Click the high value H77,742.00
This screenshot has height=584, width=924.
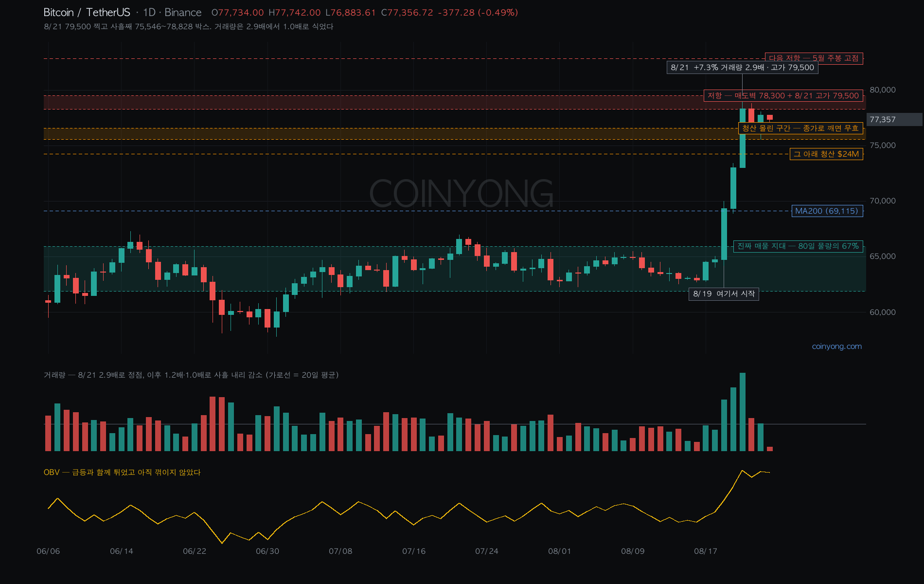295,13
